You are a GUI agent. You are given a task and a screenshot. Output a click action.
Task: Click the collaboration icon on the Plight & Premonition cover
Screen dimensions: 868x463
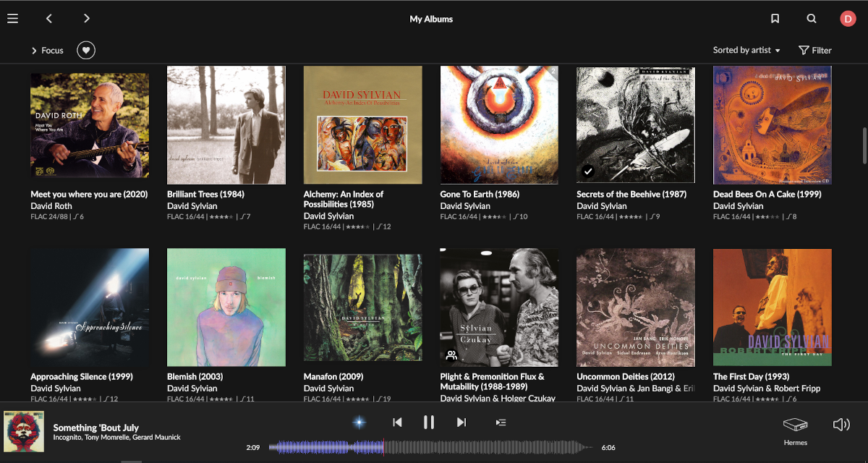point(451,355)
